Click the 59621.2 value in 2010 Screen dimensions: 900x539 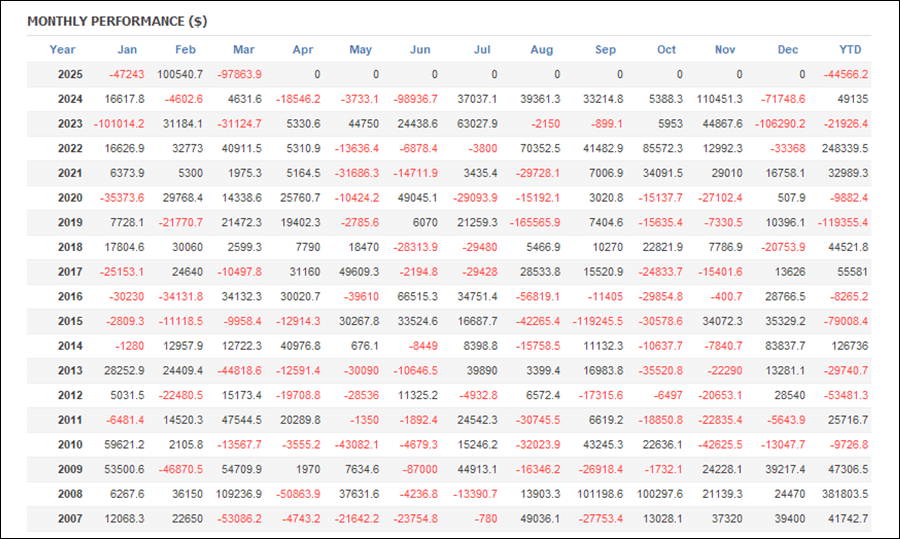125,445
